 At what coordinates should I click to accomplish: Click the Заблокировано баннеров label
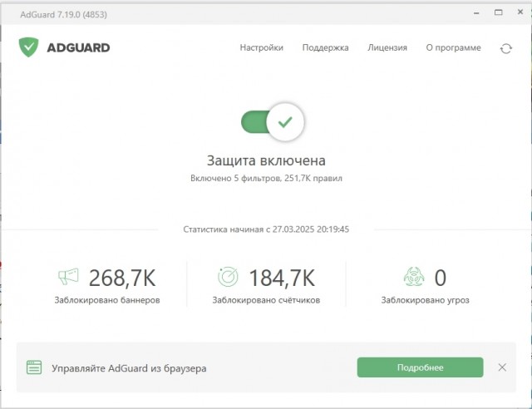(107, 300)
